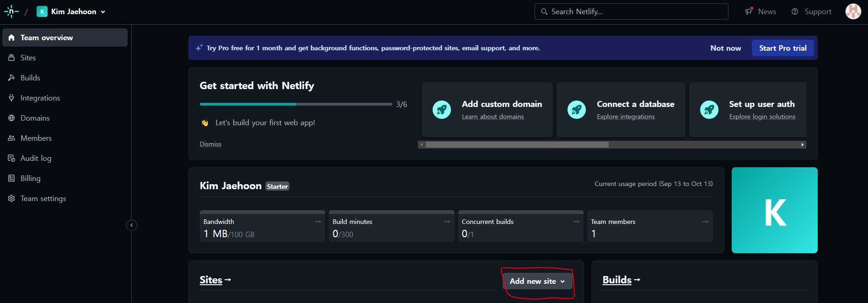Open the Concurrent builds card
868x303 pixels.
[x=520, y=226]
